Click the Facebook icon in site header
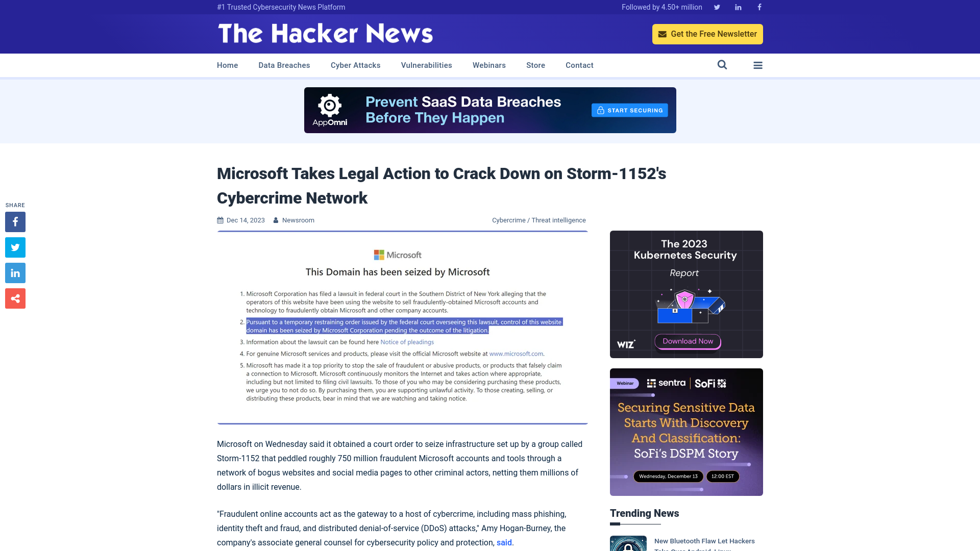This screenshot has width=980, height=551. coord(759,7)
